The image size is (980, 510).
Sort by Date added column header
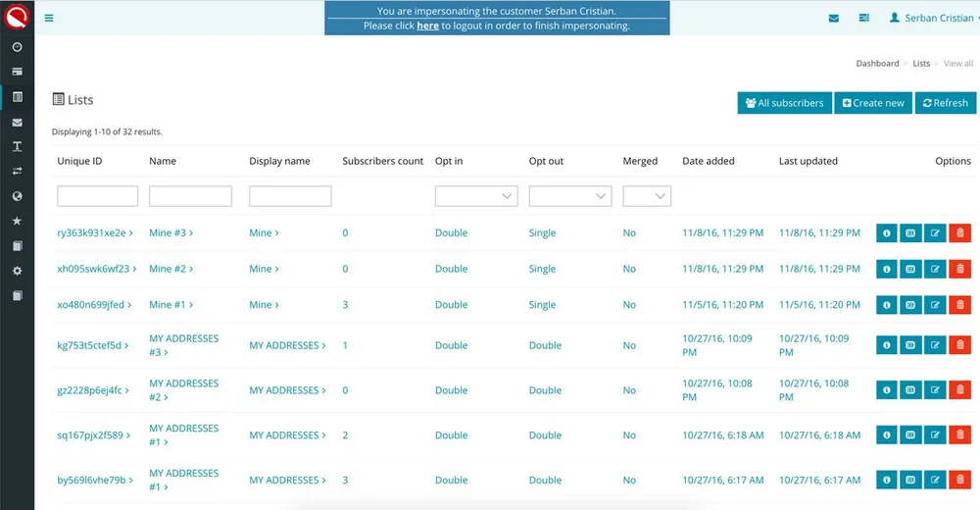pyautogui.click(x=709, y=161)
